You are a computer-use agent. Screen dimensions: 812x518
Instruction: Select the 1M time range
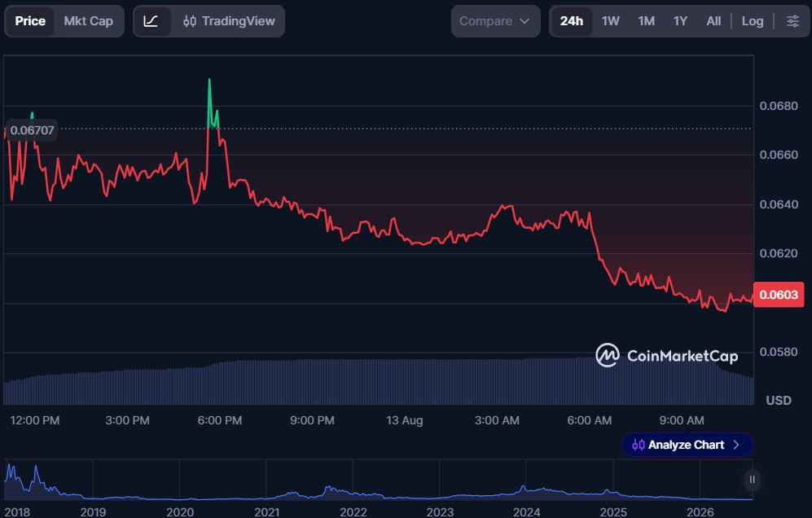(647, 21)
